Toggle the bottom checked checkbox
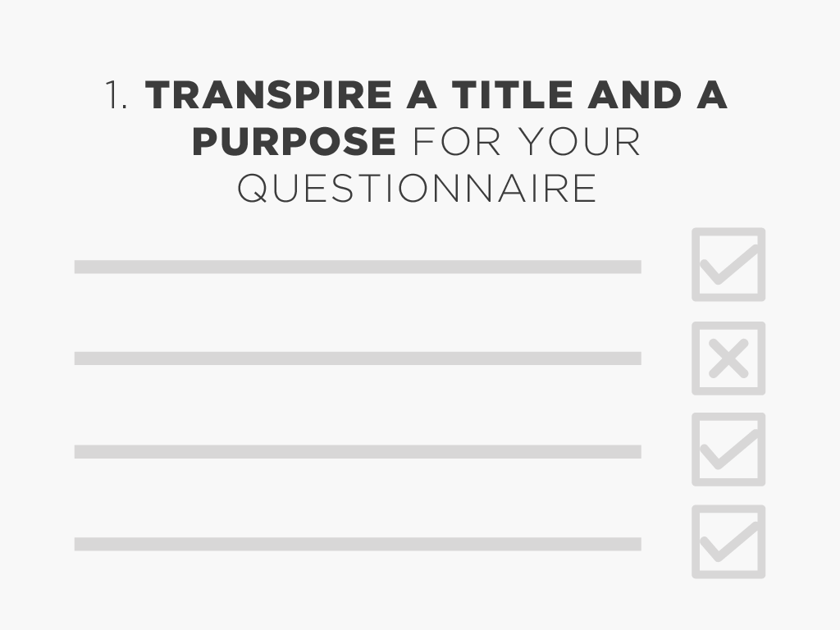Screen dimensions: 840x630 tap(728, 541)
